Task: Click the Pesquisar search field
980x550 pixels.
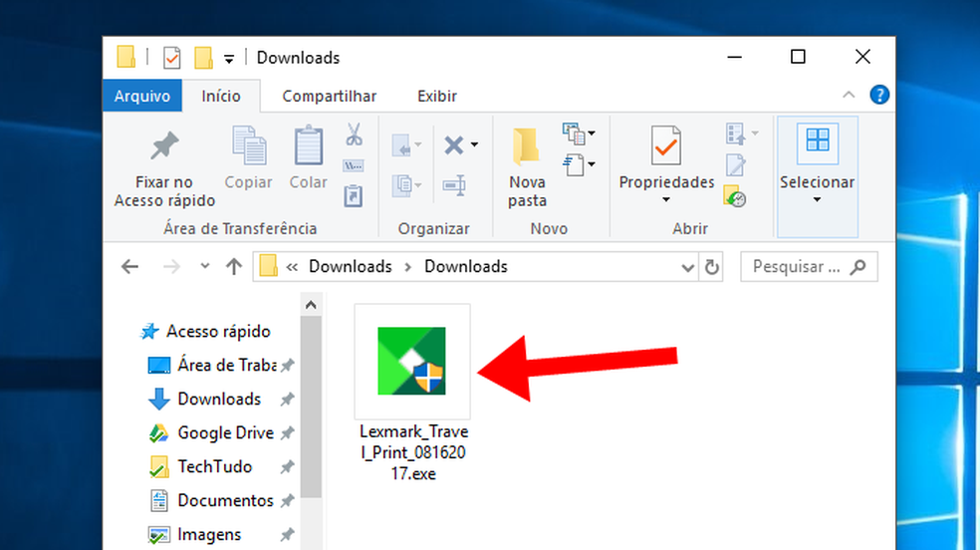Action: pyautogui.click(x=797, y=267)
